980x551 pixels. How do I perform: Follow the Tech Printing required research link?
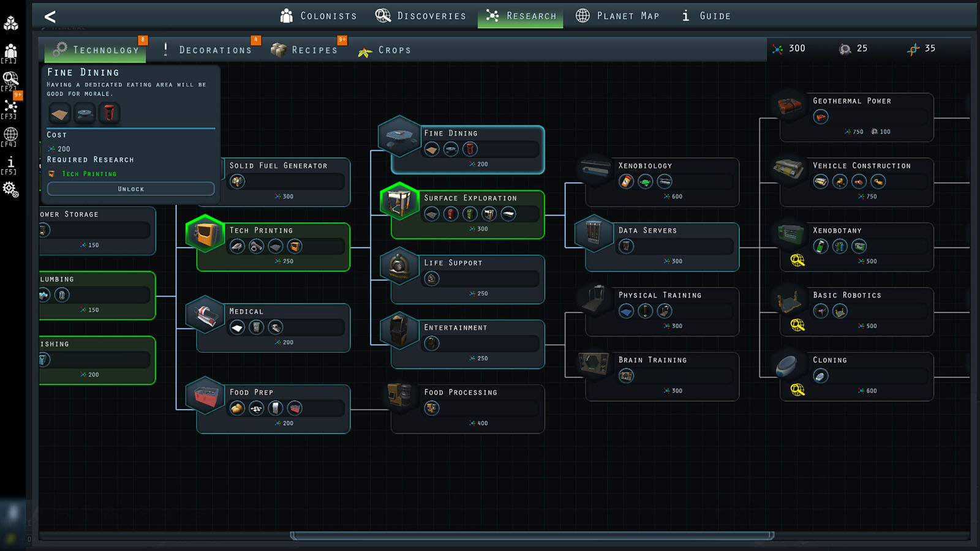[x=89, y=174]
